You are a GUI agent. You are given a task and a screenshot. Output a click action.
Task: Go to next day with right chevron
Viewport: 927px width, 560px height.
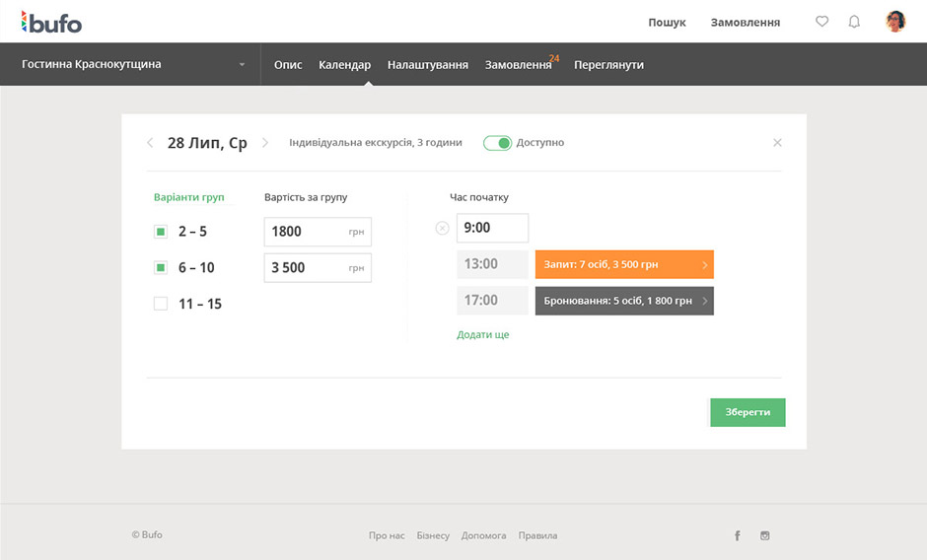(x=265, y=143)
